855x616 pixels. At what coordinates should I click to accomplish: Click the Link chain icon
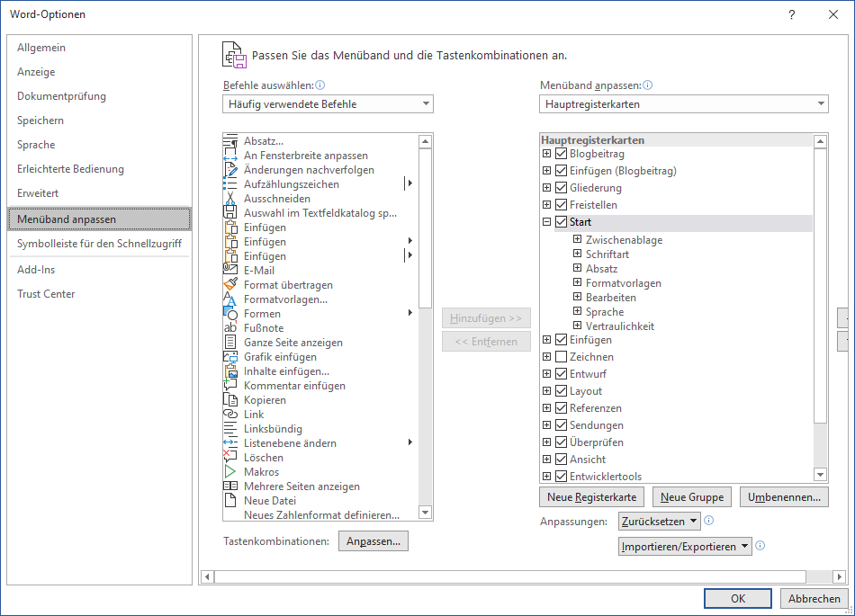tap(230, 414)
